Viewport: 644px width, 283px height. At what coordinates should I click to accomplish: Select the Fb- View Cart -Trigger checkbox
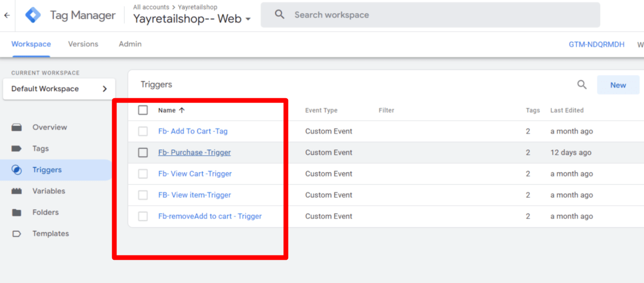pyautogui.click(x=143, y=174)
